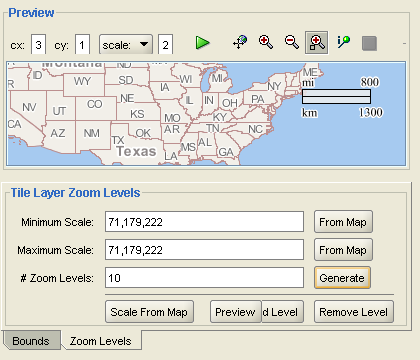The width and height of the screenshot is (420, 360).
Task: Click the Preview button
Action: pos(235,312)
